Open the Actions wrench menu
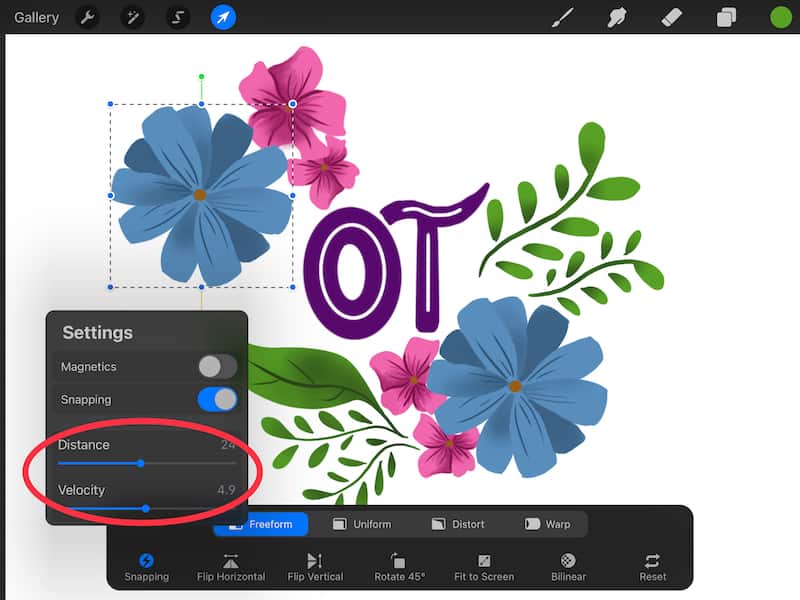Image resolution: width=800 pixels, height=600 pixels. [87, 17]
